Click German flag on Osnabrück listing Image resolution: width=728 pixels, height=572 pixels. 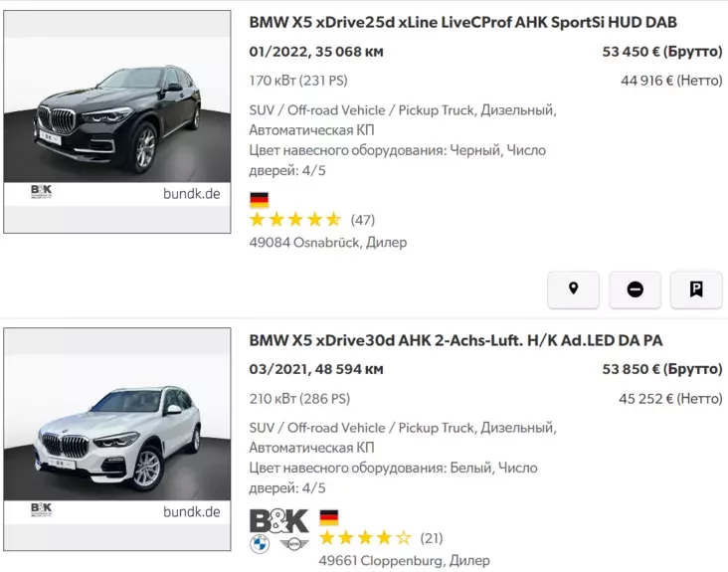pos(260,199)
